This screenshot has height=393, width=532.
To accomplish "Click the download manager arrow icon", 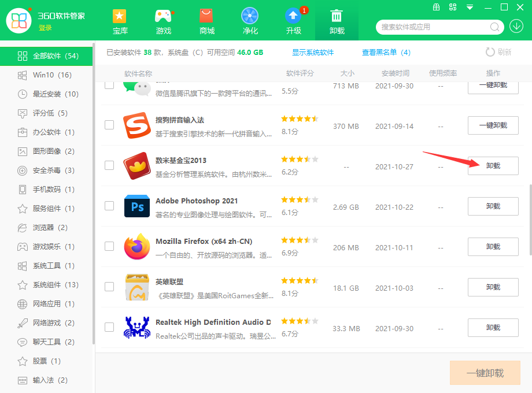I will click(516, 27).
